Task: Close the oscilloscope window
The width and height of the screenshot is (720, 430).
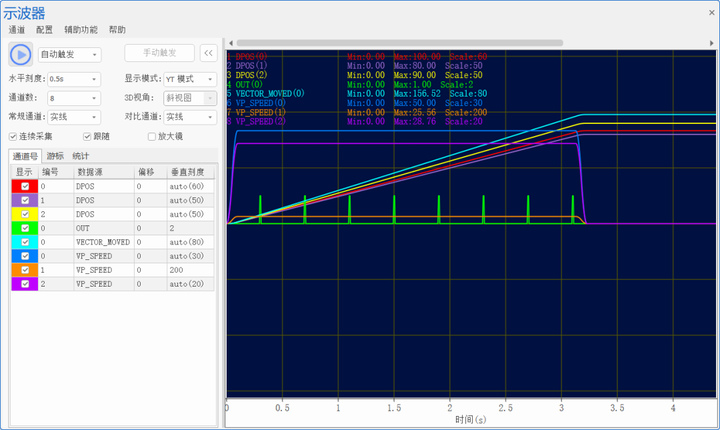Action: point(711,12)
